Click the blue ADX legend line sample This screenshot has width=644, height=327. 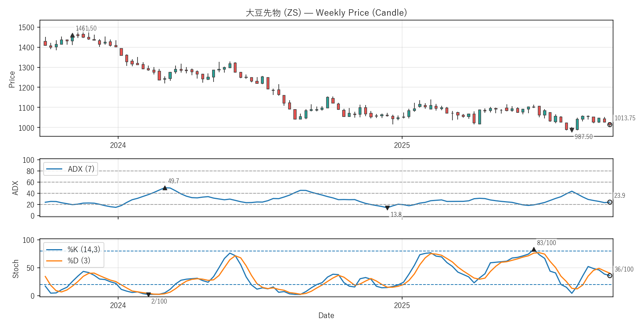coord(54,169)
